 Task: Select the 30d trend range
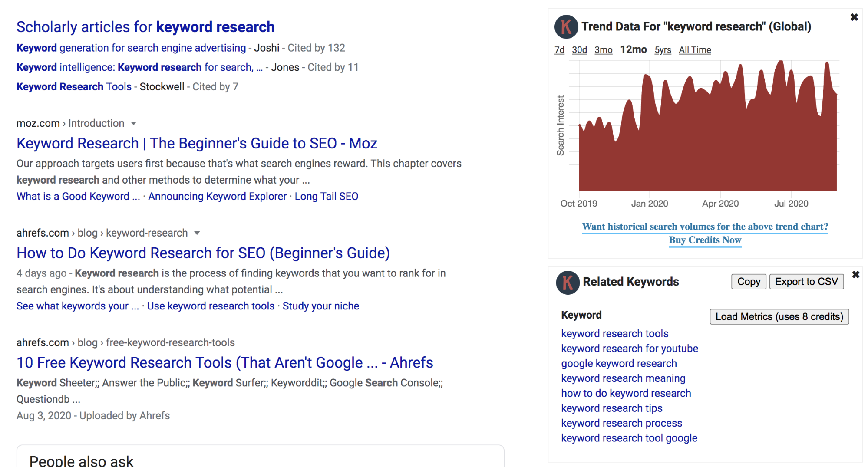(x=579, y=50)
